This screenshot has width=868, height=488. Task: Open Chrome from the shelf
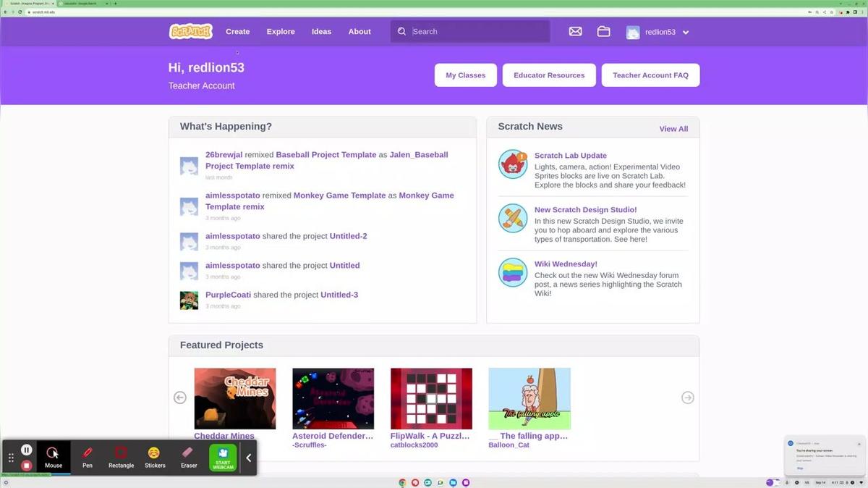pos(402,482)
